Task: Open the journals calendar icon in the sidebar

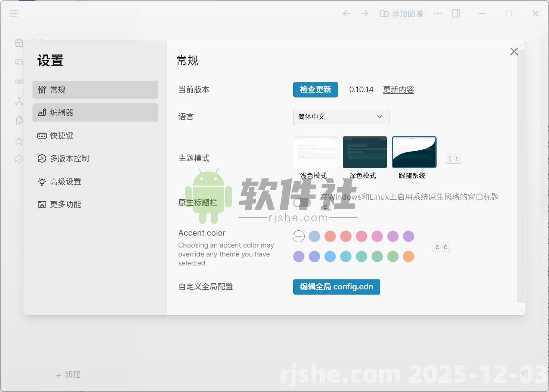Action: (19, 43)
